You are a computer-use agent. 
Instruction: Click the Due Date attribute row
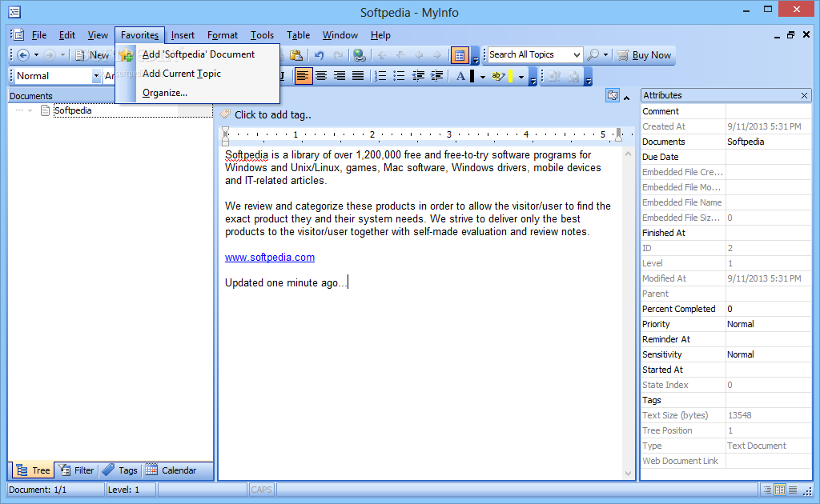(726, 157)
